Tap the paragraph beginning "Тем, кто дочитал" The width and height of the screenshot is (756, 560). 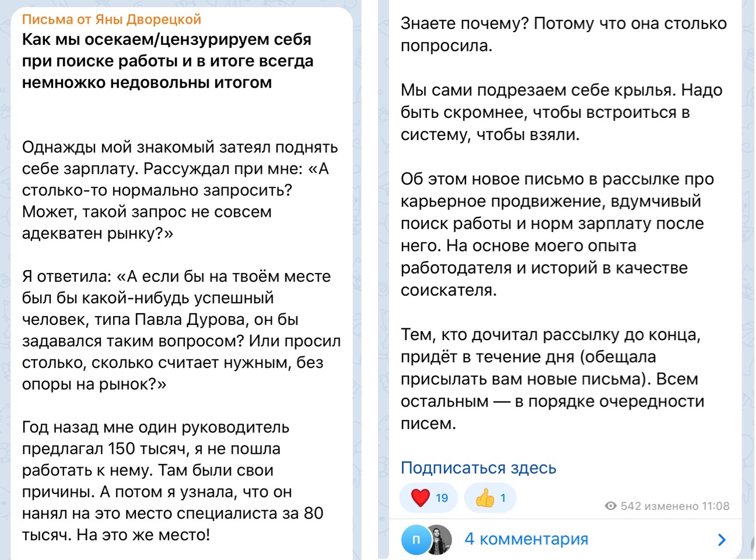click(x=552, y=379)
